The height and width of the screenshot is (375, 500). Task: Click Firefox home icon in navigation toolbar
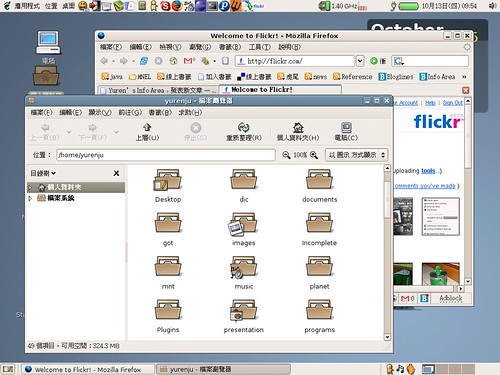(x=173, y=61)
